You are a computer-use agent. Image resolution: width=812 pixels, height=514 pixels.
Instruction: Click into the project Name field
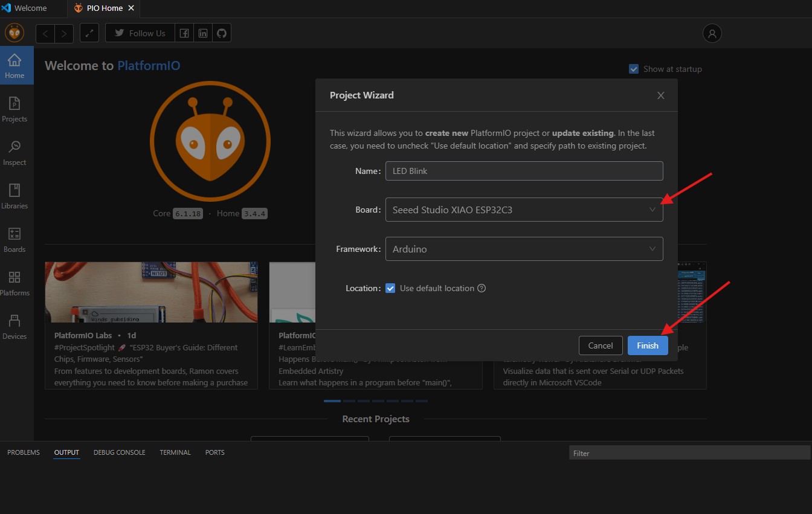click(524, 171)
